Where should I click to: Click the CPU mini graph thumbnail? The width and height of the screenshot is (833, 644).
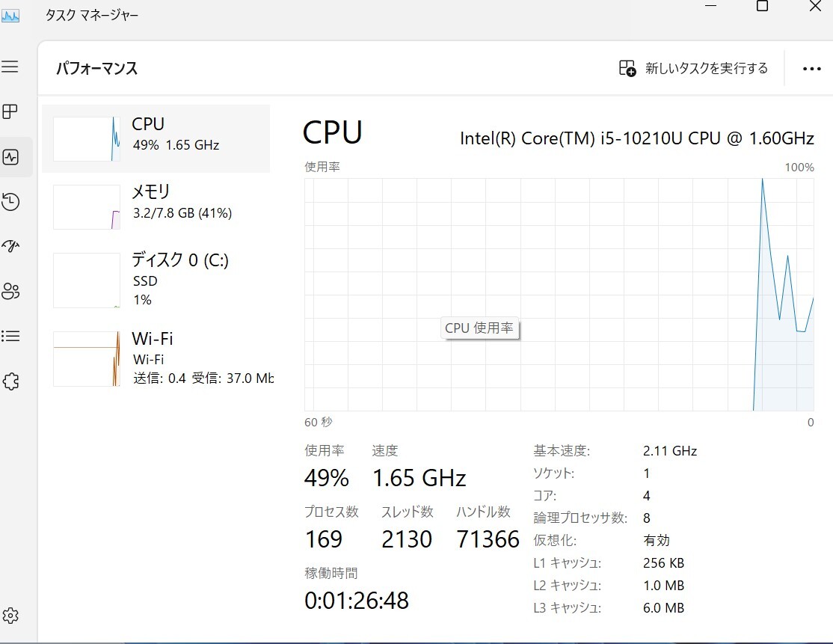pyautogui.click(x=86, y=138)
